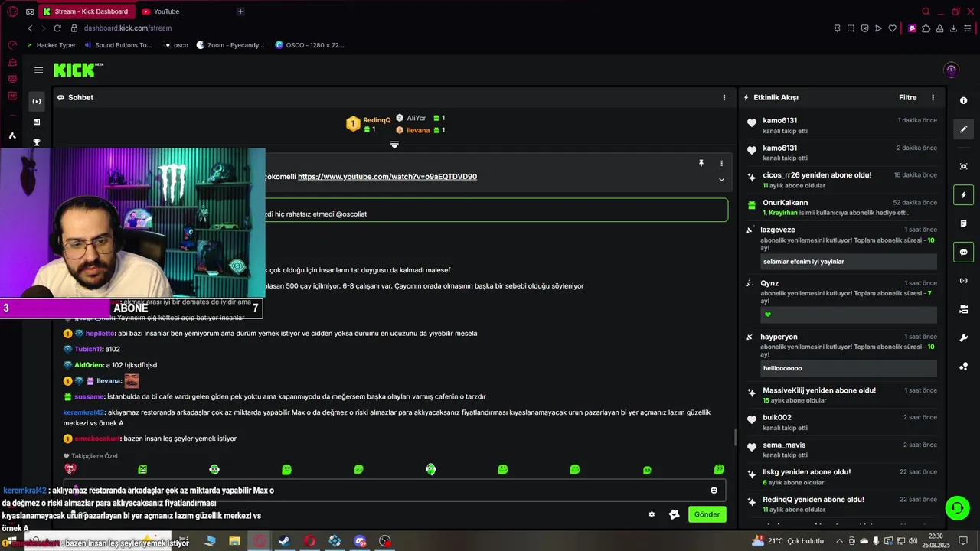Open Steam from the taskbar
Viewport: 980px width, 551px height.
284,541
